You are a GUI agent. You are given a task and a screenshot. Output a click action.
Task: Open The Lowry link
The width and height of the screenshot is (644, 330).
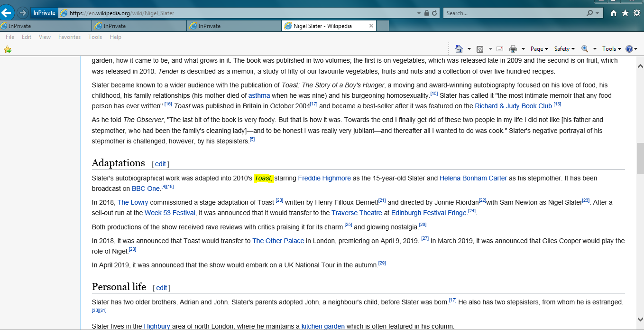tap(133, 202)
